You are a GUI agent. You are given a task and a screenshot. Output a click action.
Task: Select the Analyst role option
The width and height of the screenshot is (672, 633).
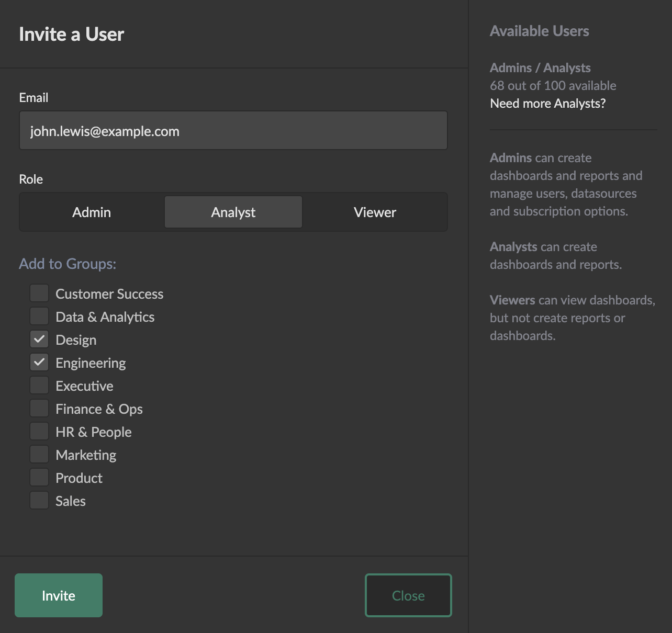coord(233,212)
